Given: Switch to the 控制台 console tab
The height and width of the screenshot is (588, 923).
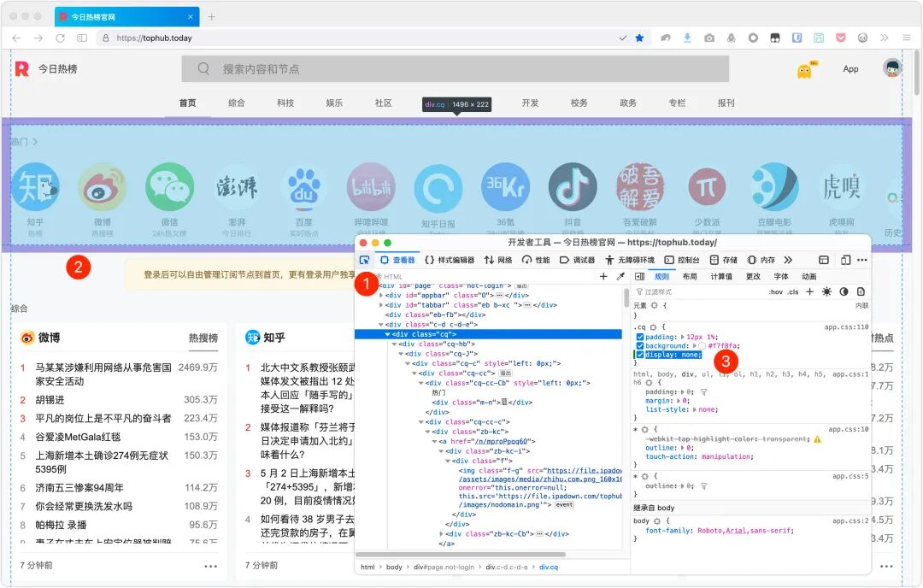Looking at the screenshot, I should coord(682,260).
